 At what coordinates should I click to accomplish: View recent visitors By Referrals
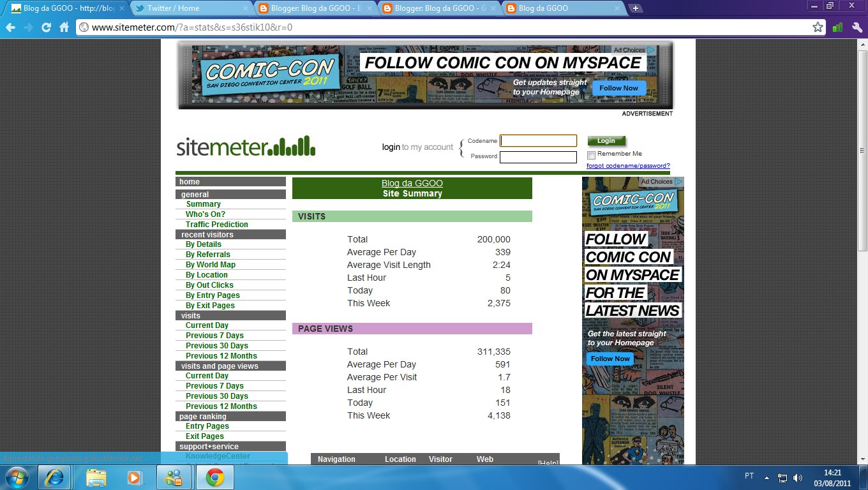[208, 255]
